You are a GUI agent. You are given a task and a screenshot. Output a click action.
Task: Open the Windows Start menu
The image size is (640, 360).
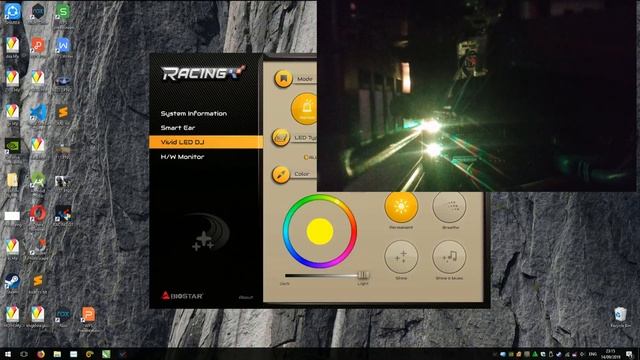click(x=7, y=354)
